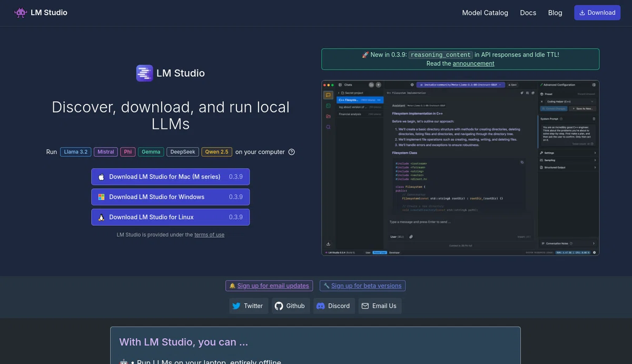The image size is (632, 364).
Task: Select the Gemma model tag
Action: click(x=151, y=152)
